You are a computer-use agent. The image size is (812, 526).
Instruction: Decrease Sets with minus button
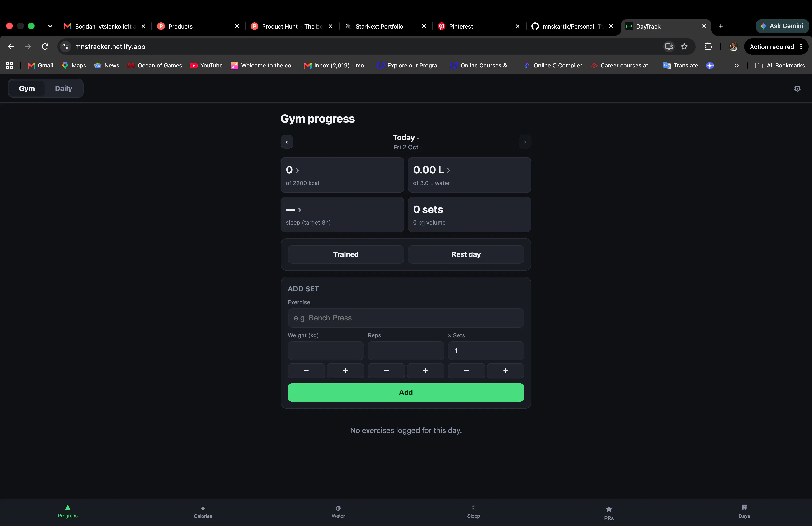click(466, 371)
